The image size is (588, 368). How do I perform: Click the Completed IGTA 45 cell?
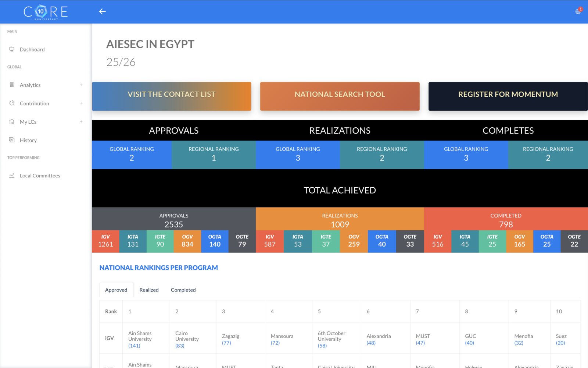(x=465, y=241)
